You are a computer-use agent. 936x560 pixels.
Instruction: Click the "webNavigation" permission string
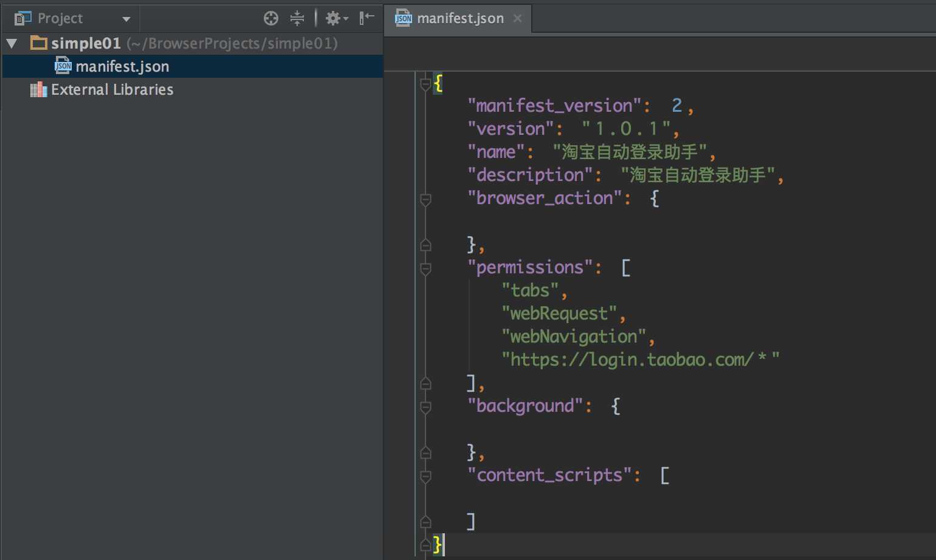574,336
